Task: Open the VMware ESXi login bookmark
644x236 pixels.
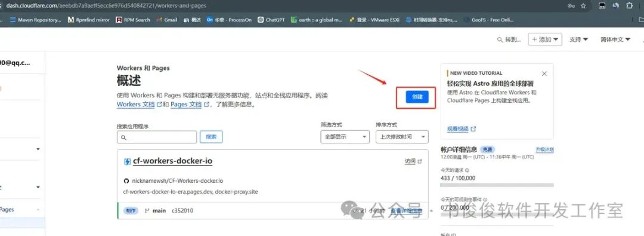Action: (x=374, y=19)
